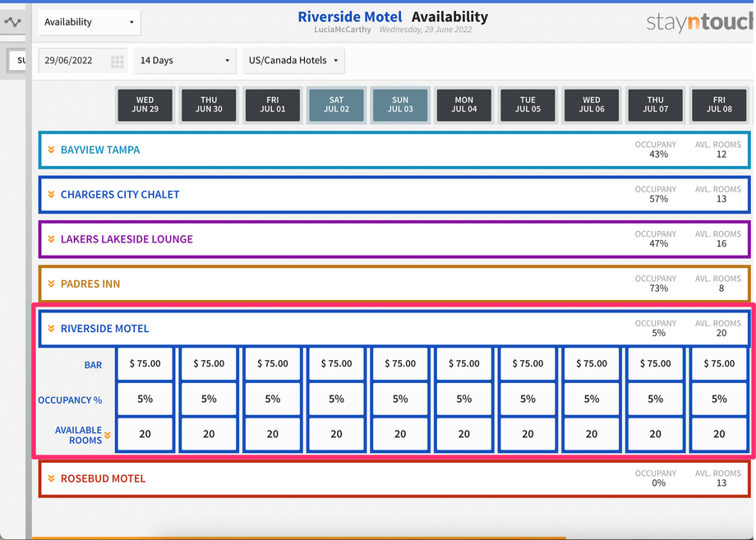756x540 pixels.
Task: Click the RIVERSIDE MOTEL hotel name
Action: 104,329
